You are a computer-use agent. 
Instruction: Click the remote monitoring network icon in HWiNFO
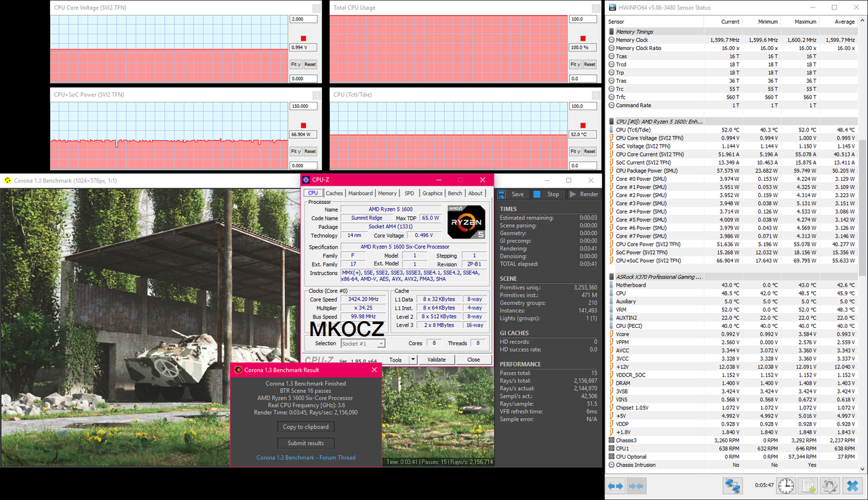732,486
